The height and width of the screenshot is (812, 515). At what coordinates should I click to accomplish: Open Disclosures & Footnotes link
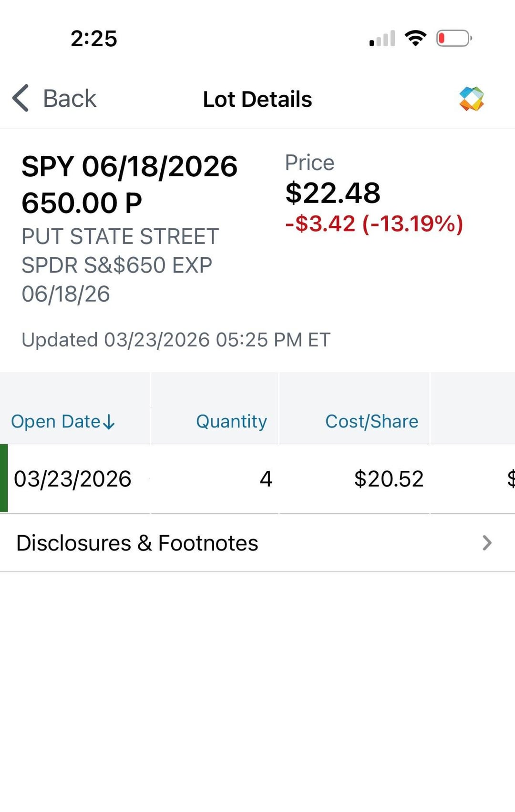[x=137, y=543]
